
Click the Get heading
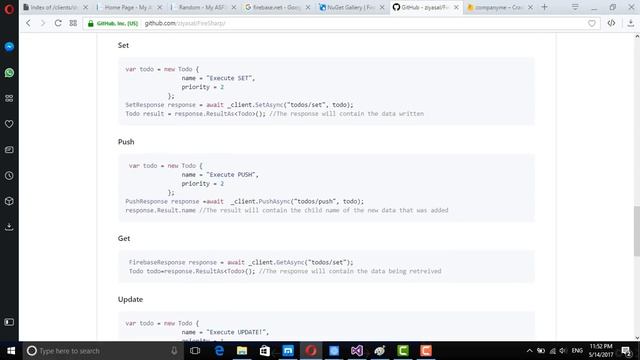[x=124, y=238]
